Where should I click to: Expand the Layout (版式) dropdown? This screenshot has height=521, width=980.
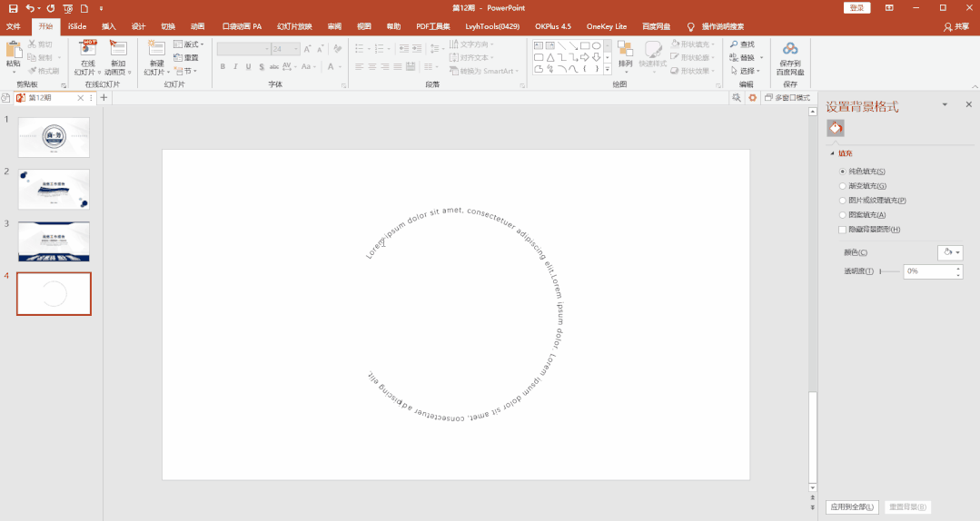point(190,44)
